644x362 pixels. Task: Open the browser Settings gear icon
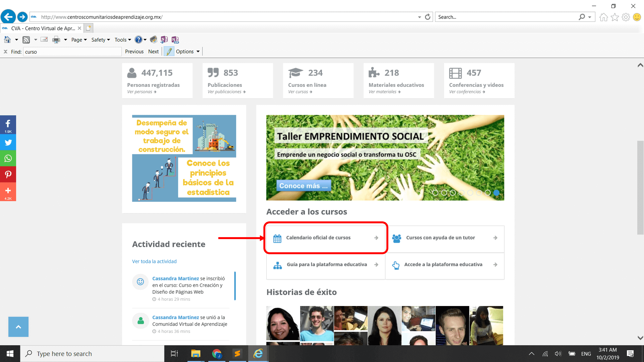click(626, 17)
